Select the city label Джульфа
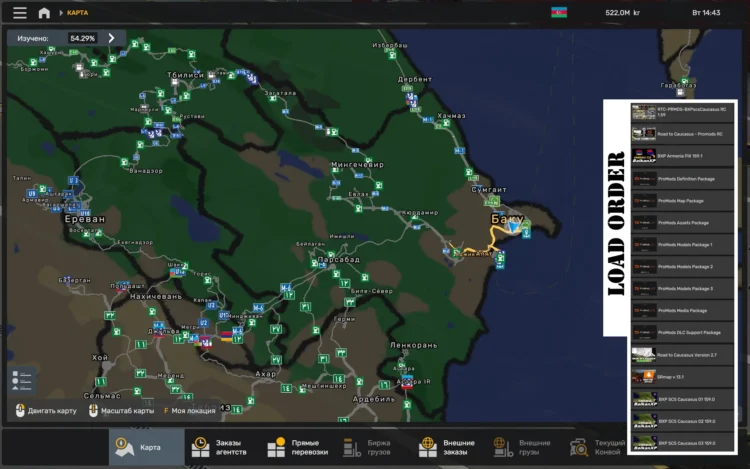This screenshot has height=469, width=750. click(164, 331)
